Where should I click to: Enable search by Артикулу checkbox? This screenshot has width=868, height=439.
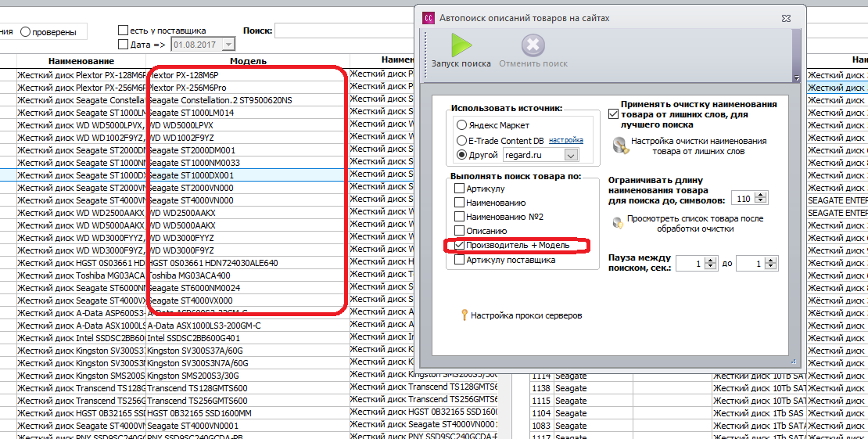(459, 189)
